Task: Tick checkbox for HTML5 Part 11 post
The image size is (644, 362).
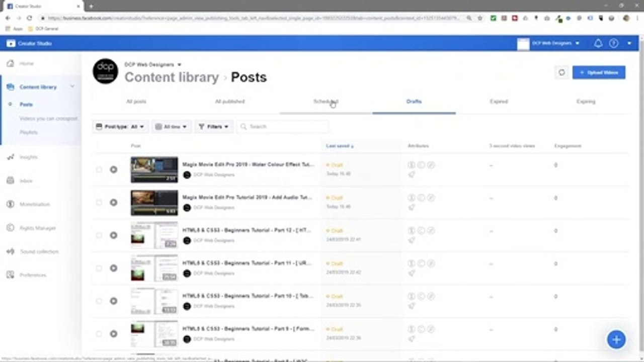Action: point(99,268)
